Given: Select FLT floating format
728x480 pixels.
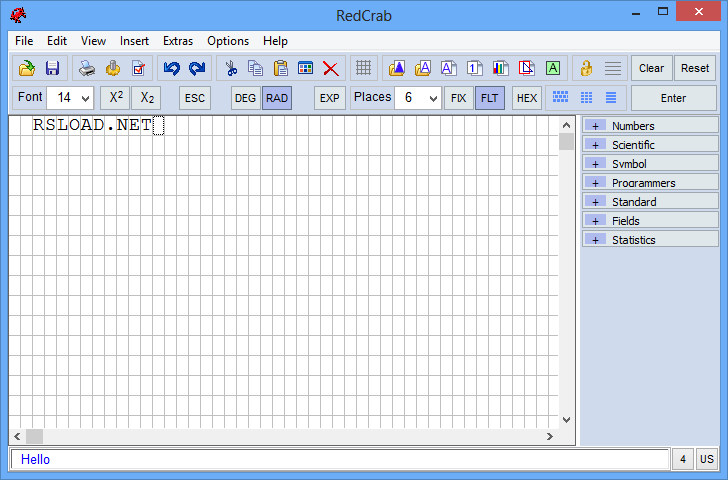Looking at the screenshot, I should click(489, 98).
